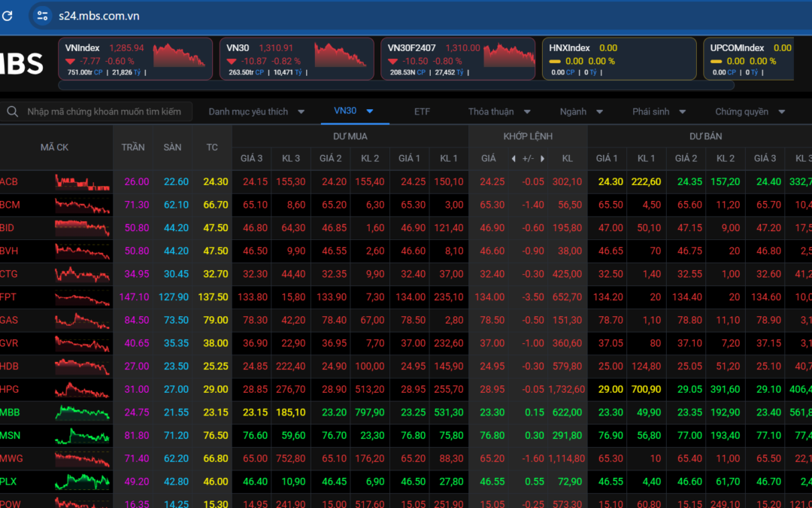Click the MBB green sparkline chart

[x=82, y=412]
